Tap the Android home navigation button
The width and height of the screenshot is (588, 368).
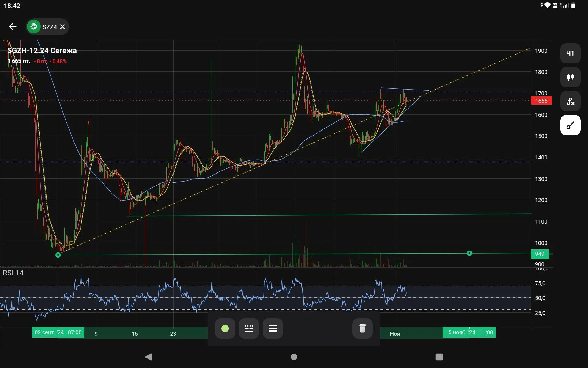[x=294, y=357]
